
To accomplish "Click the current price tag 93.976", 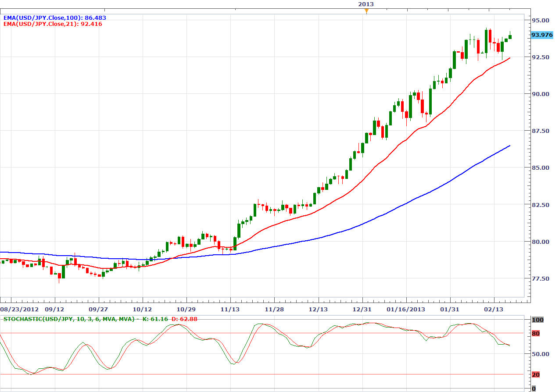I will click(x=542, y=35).
